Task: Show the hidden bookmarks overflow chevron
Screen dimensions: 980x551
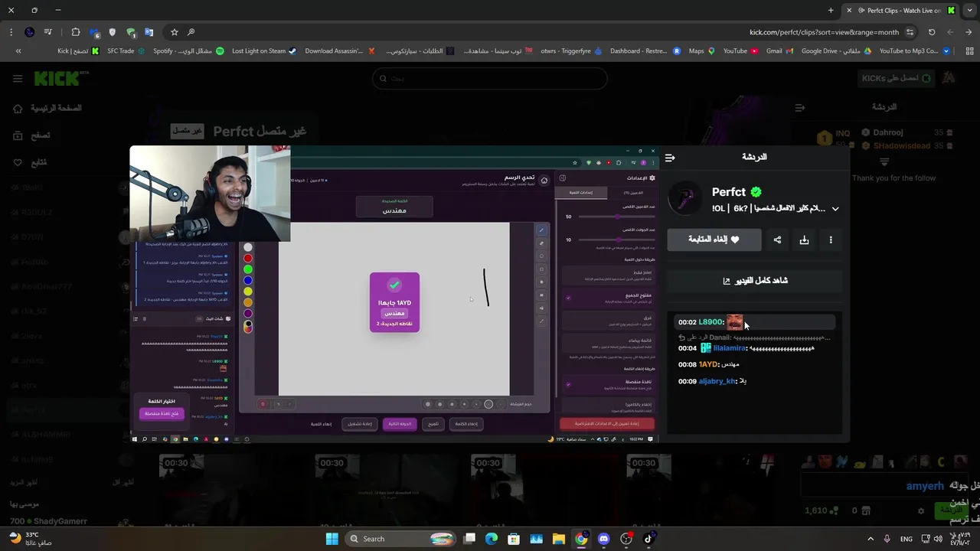Action: pos(18,51)
